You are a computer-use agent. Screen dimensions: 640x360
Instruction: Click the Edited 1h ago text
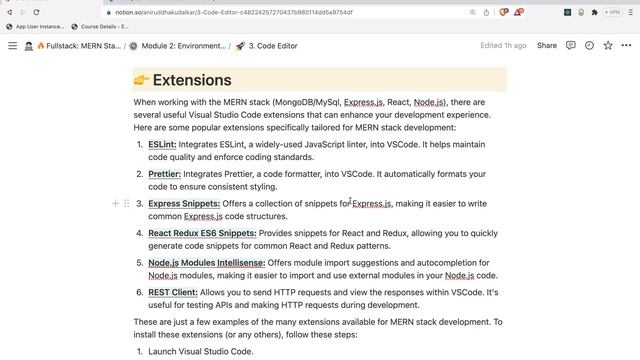(503, 45)
